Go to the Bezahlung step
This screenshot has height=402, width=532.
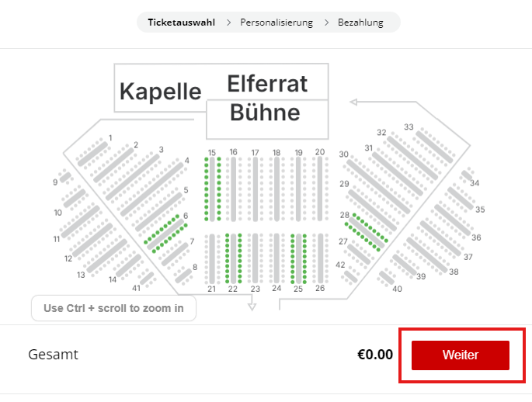(360, 23)
